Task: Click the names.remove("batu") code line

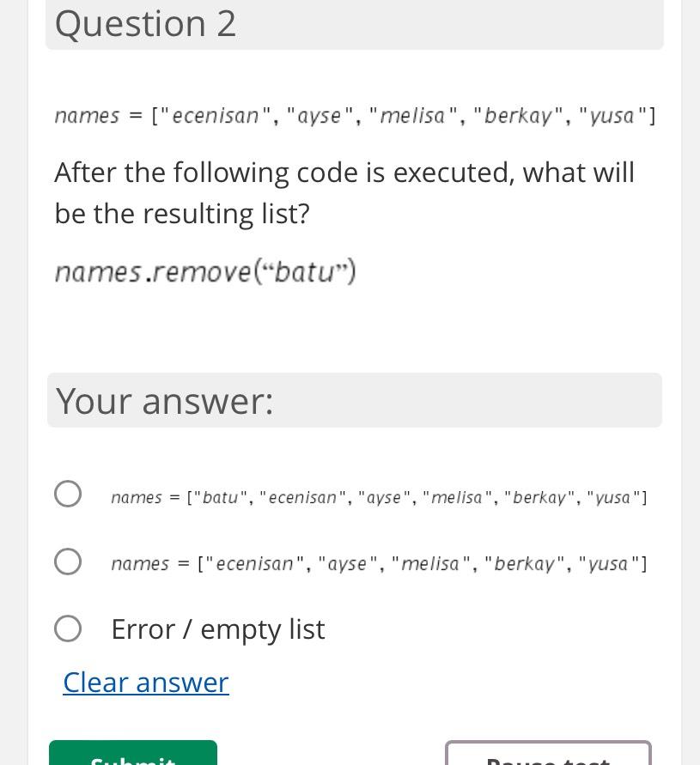Action: [205, 271]
